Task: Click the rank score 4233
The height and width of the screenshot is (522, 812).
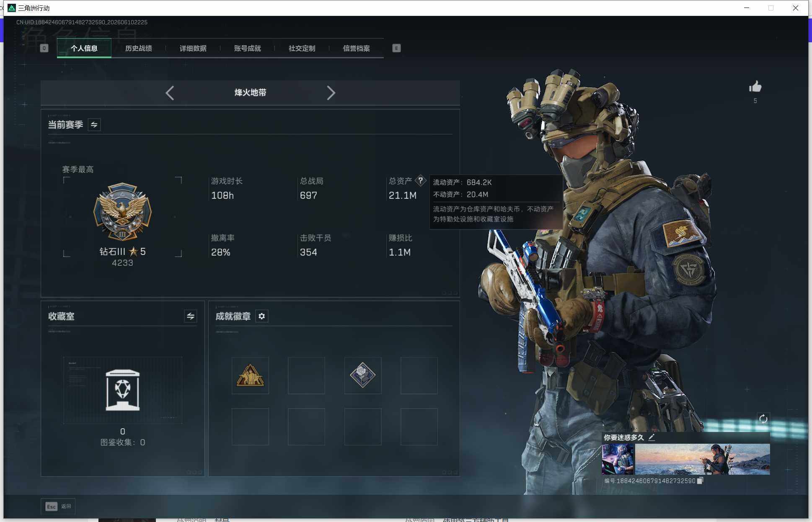Action: pyautogui.click(x=122, y=263)
